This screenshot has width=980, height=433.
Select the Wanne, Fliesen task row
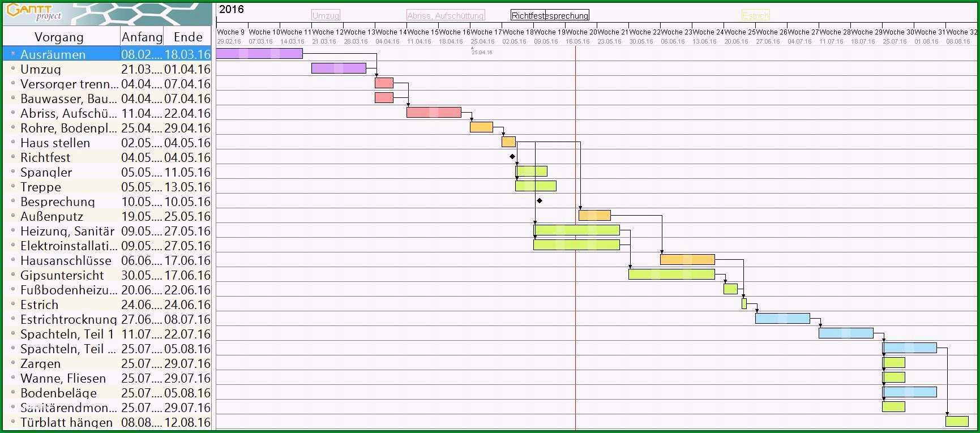tap(108, 378)
